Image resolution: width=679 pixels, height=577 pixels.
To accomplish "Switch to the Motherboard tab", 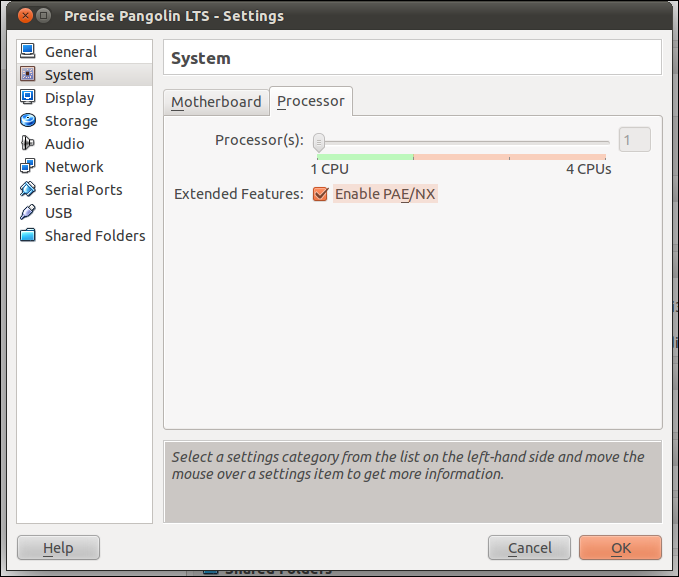I will click(x=216, y=102).
